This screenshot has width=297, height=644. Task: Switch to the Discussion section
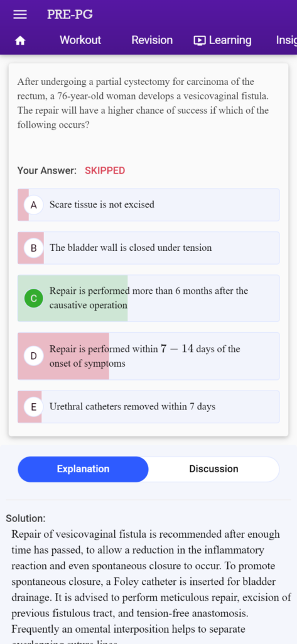pyautogui.click(x=213, y=469)
